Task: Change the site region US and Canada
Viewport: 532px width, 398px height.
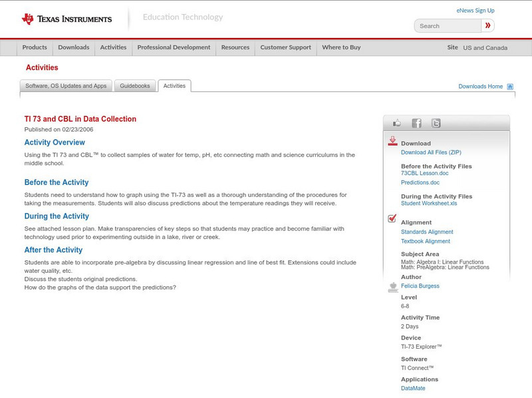Action: tap(485, 48)
